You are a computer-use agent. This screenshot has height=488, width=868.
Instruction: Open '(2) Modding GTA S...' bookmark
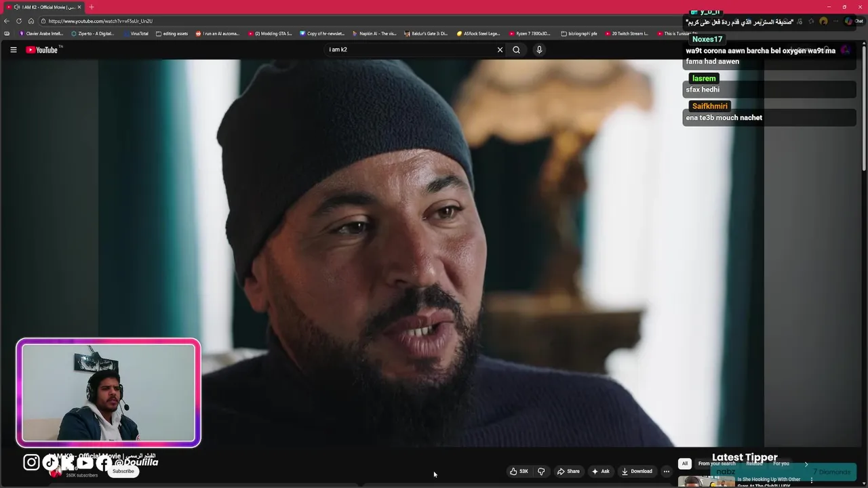coord(270,33)
